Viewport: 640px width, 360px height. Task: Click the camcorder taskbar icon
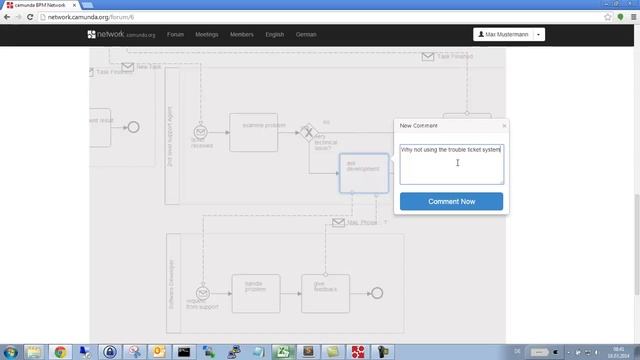coord(383,352)
